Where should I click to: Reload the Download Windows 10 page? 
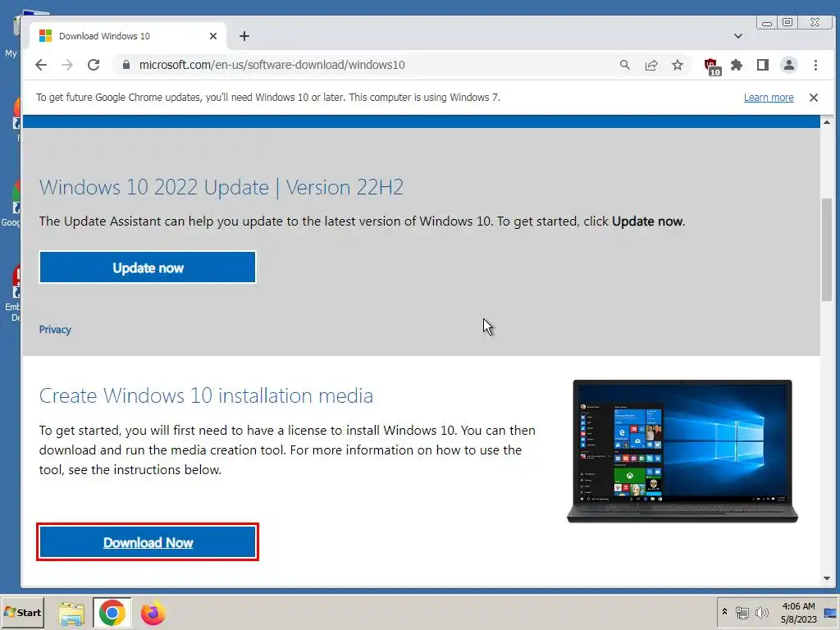[x=94, y=65]
